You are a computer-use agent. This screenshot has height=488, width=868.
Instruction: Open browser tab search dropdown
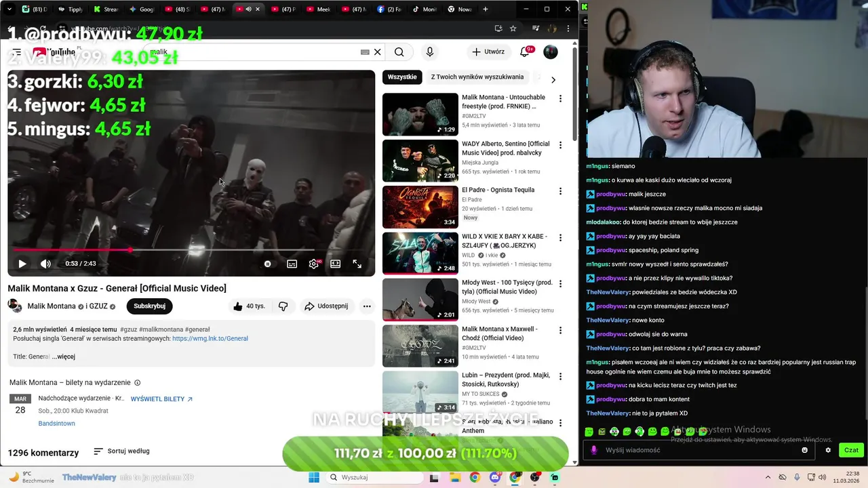(10, 9)
